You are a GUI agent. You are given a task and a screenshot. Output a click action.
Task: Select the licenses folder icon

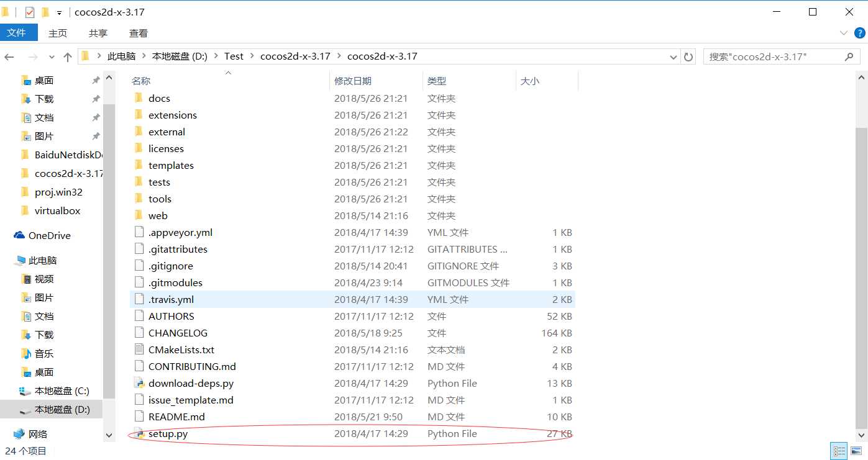click(139, 148)
